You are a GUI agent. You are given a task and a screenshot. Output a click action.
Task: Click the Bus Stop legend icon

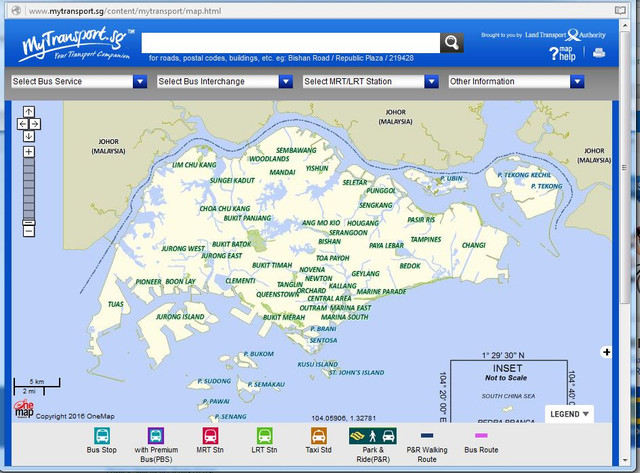point(102,435)
